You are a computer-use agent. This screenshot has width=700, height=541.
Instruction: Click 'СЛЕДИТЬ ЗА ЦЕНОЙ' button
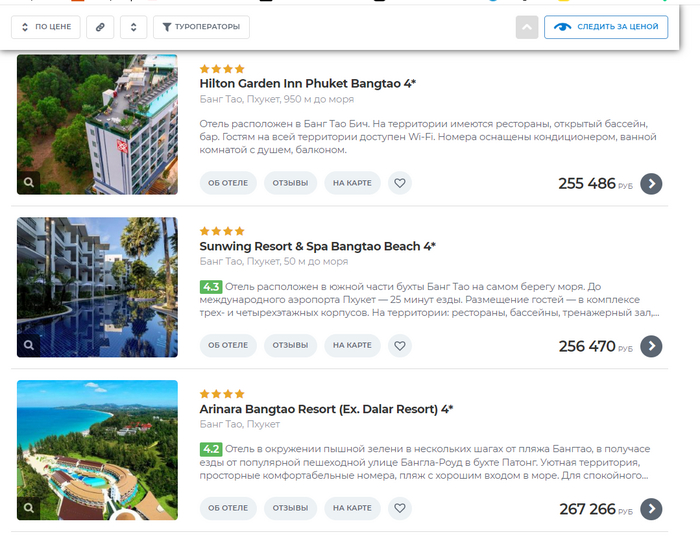point(606,27)
